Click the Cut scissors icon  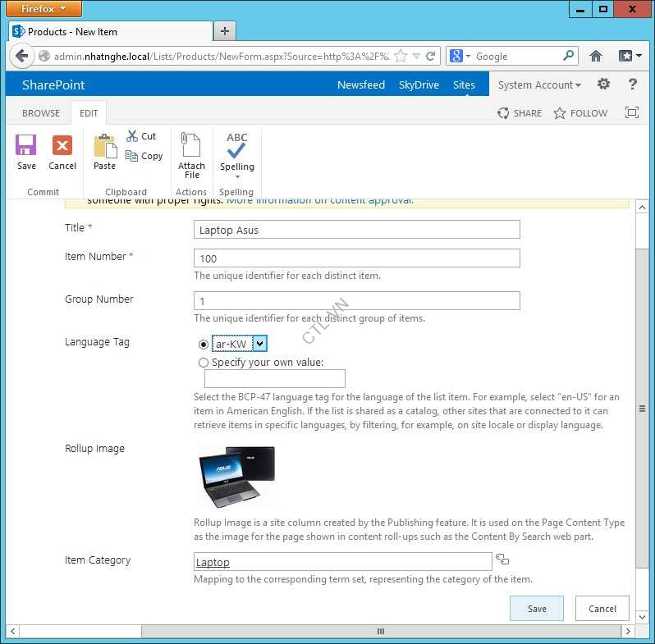pyautogui.click(x=132, y=136)
